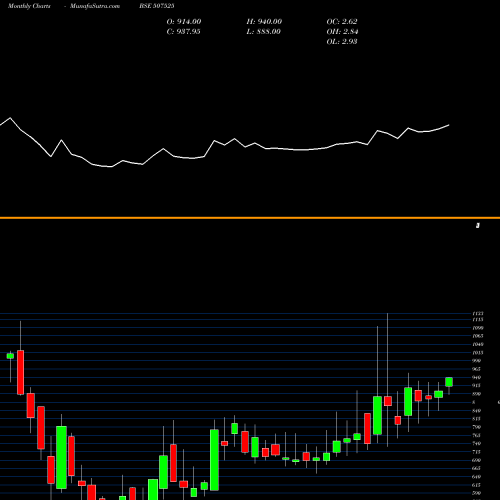This screenshot has width=500, height=500.
Task: Click the 940 price axis label
Action: pyautogui.click(x=477, y=377)
